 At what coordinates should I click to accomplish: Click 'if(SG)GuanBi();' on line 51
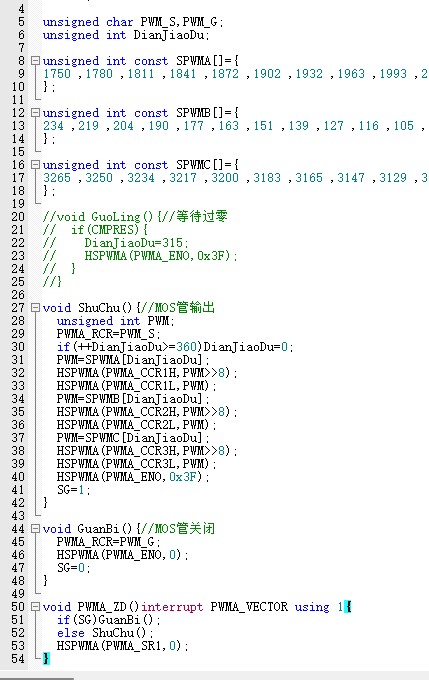pyautogui.click(x=108, y=620)
